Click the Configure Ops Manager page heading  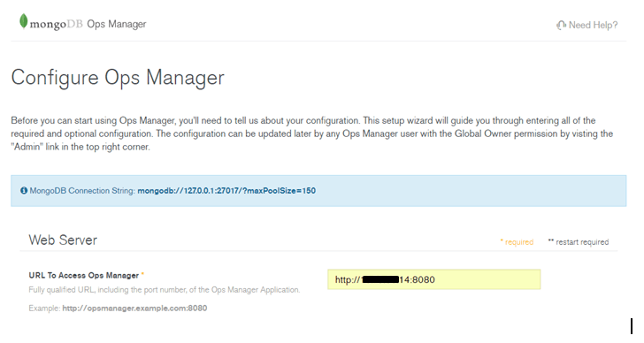(118, 78)
